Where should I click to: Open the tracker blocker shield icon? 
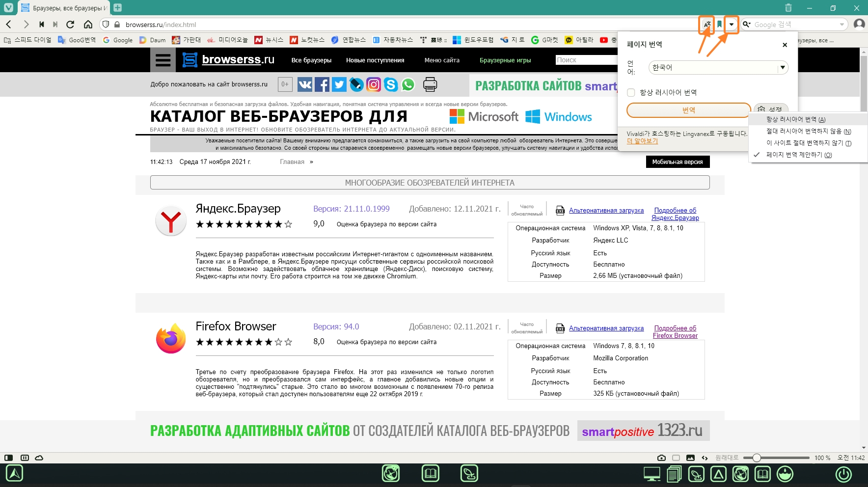click(106, 24)
